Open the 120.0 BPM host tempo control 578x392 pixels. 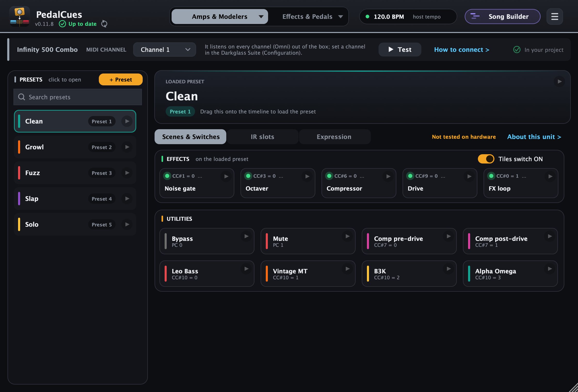click(408, 17)
